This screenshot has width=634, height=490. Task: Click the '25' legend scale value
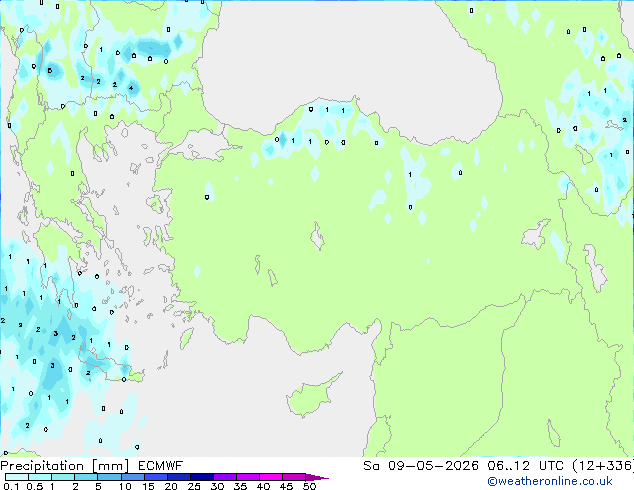click(194, 486)
